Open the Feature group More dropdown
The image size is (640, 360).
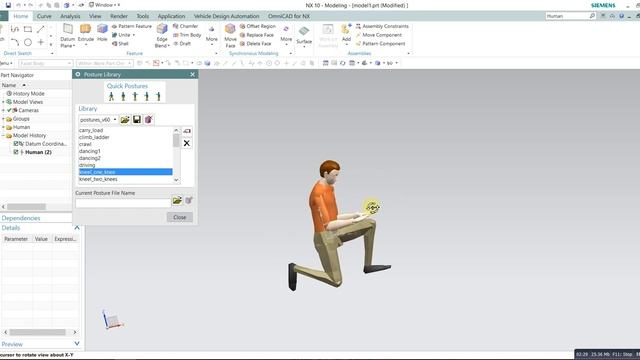(x=211, y=35)
